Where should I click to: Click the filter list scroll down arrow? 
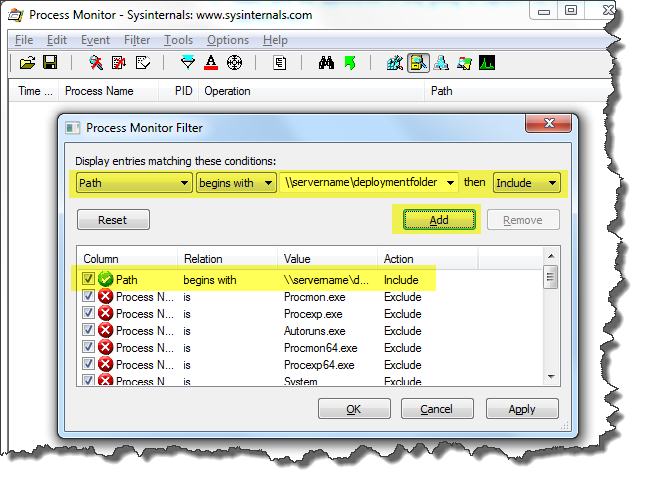coord(552,376)
